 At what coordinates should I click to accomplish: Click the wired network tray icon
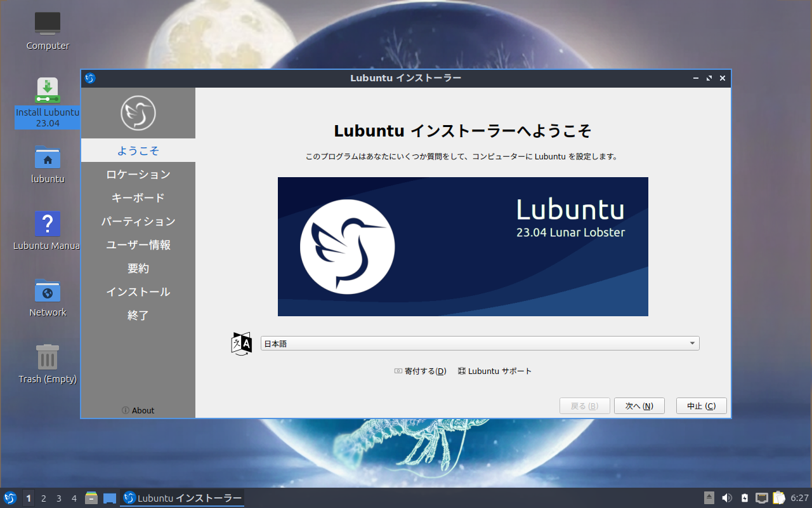click(x=762, y=498)
